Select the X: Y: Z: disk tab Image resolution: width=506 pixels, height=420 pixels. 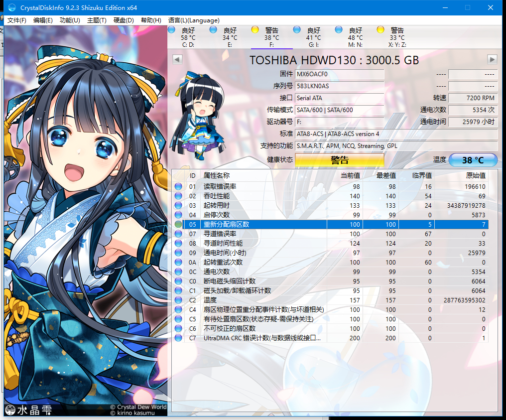397,37
